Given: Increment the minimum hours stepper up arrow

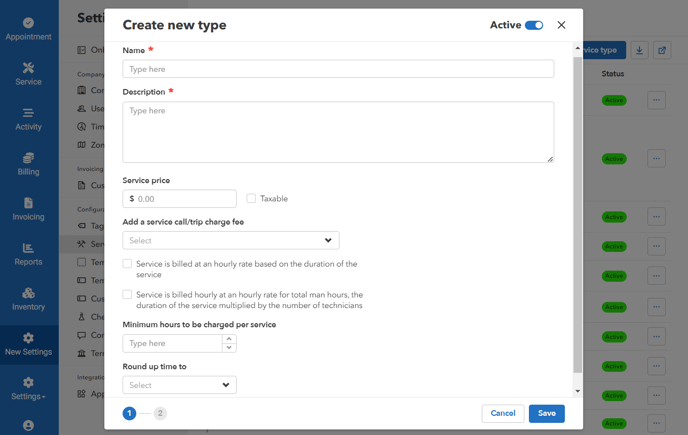Looking at the screenshot, I should point(229,339).
